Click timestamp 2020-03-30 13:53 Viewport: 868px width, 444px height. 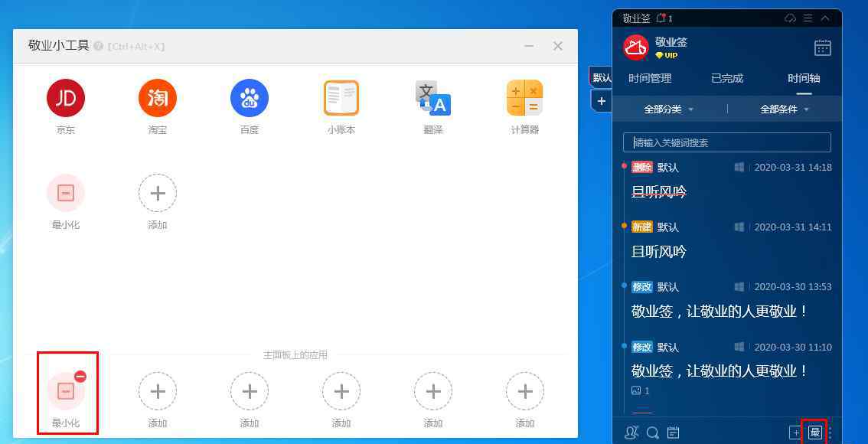[793, 287]
